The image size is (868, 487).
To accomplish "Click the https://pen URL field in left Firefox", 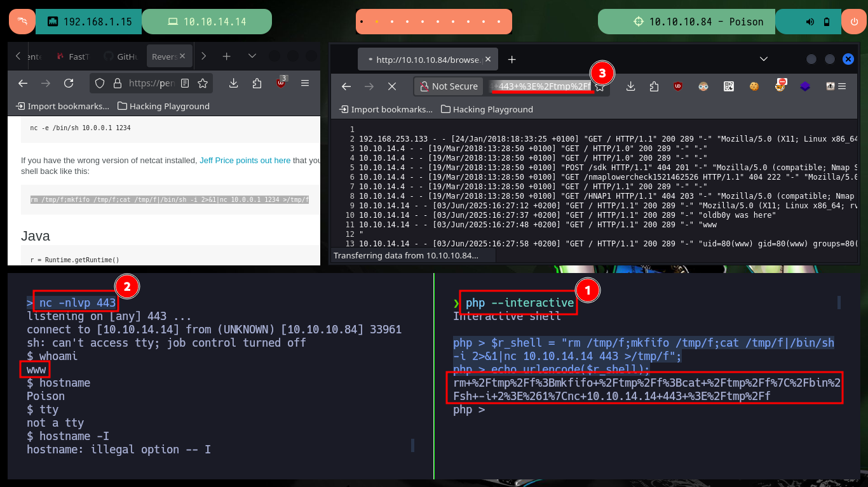I will 151,83.
